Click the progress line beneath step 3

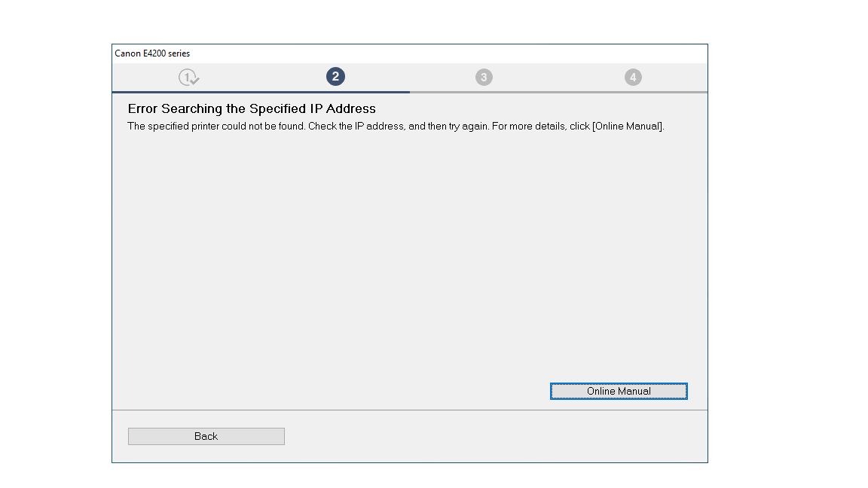point(484,92)
